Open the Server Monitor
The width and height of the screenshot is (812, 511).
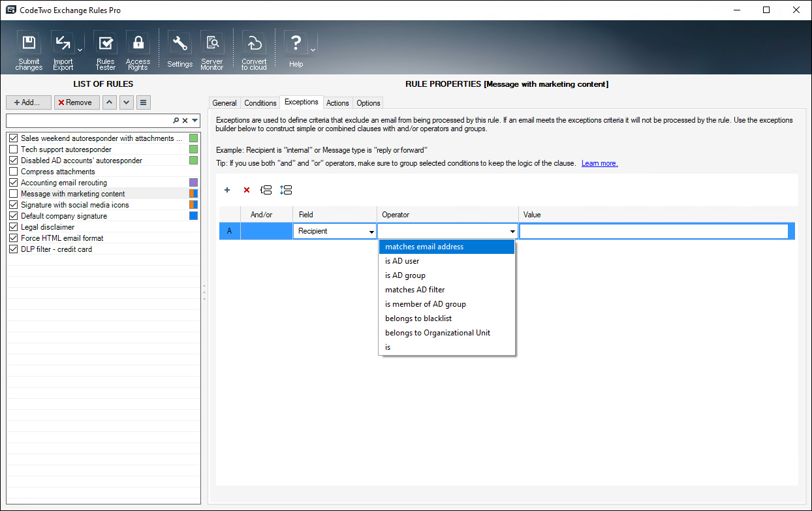[x=212, y=50]
